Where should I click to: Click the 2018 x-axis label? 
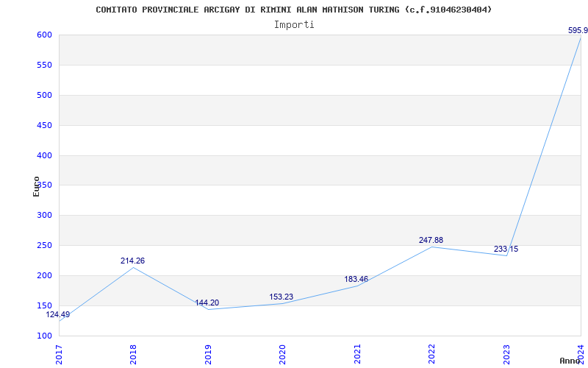(x=134, y=355)
